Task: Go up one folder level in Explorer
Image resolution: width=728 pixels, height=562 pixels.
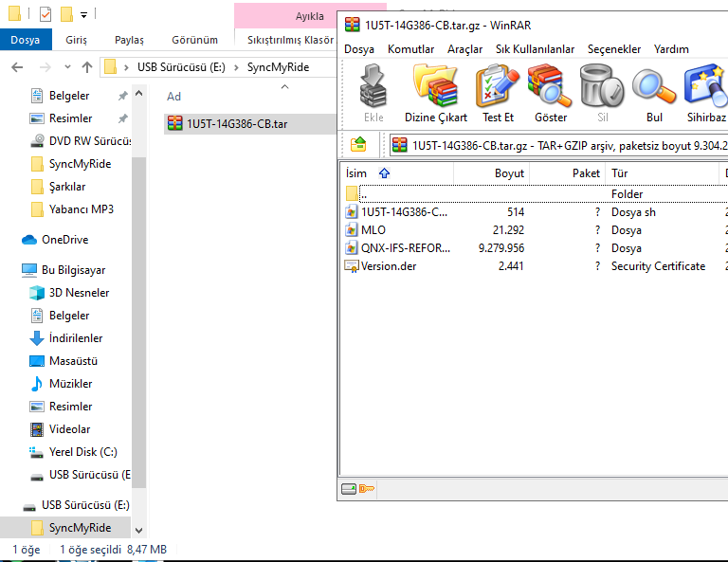Action: [x=87, y=67]
